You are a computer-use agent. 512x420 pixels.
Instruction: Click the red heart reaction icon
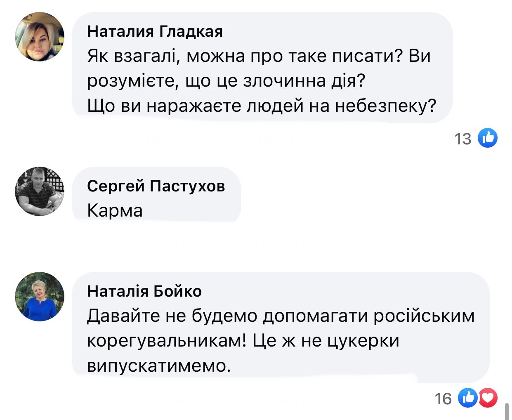click(x=488, y=398)
